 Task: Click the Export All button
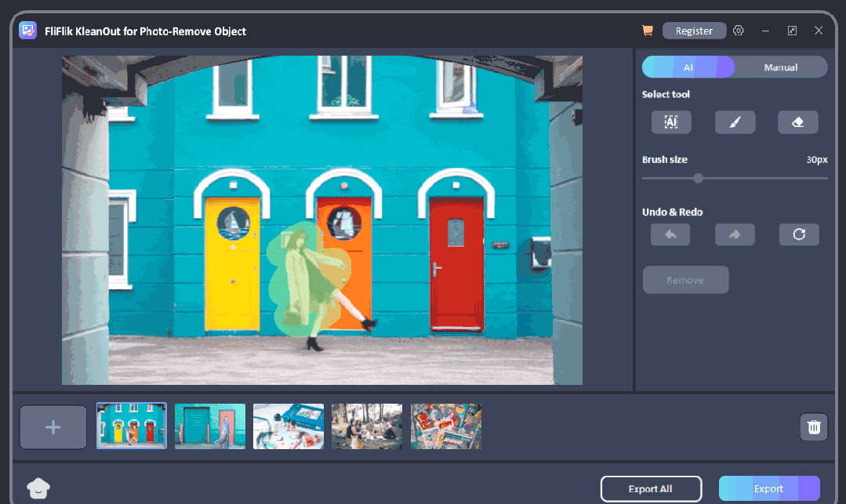(x=650, y=488)
